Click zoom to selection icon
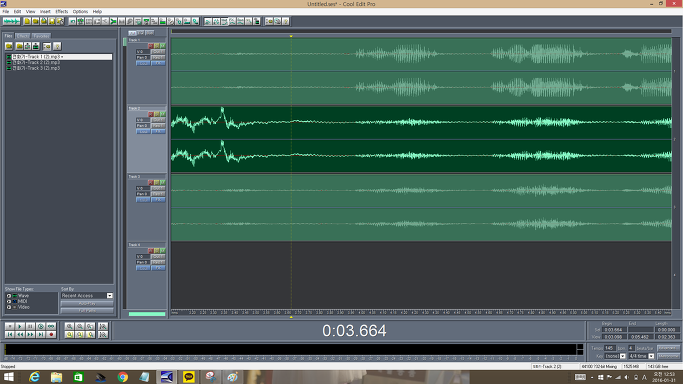 pos(69,334)
